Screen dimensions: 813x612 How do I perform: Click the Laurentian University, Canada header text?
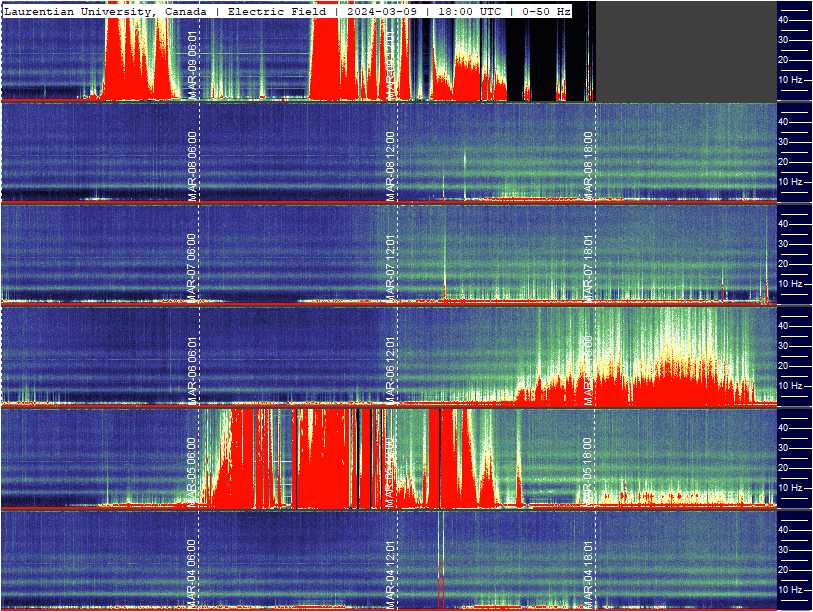(x=105, y=11)
